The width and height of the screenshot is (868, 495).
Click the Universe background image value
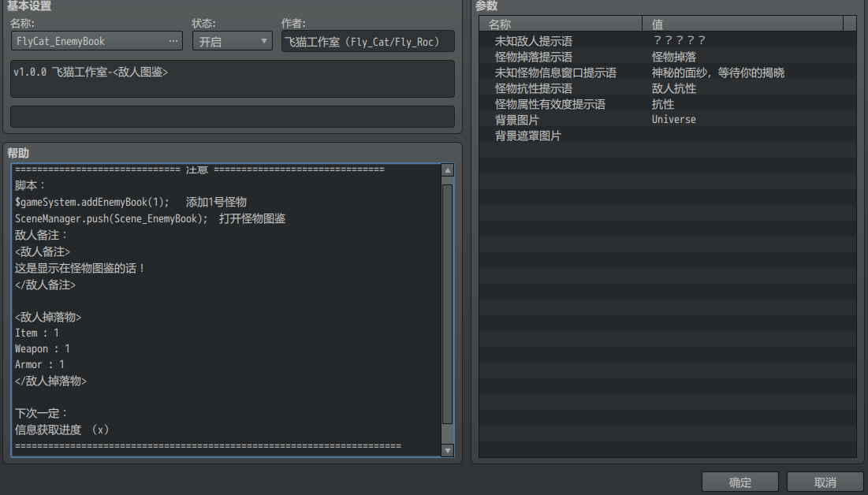tap(674, 120)
